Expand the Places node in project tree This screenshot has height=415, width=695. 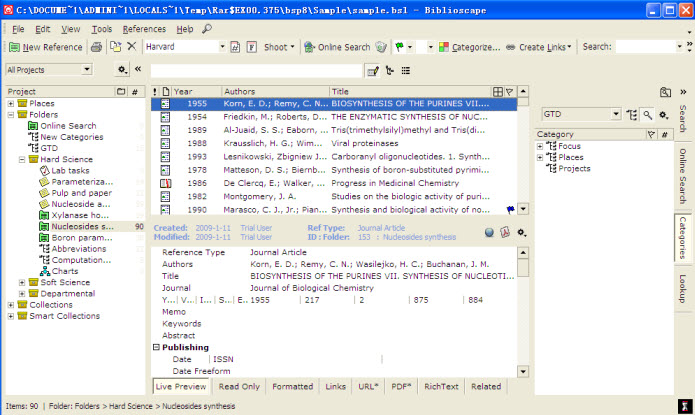click(x=11, y=103)
